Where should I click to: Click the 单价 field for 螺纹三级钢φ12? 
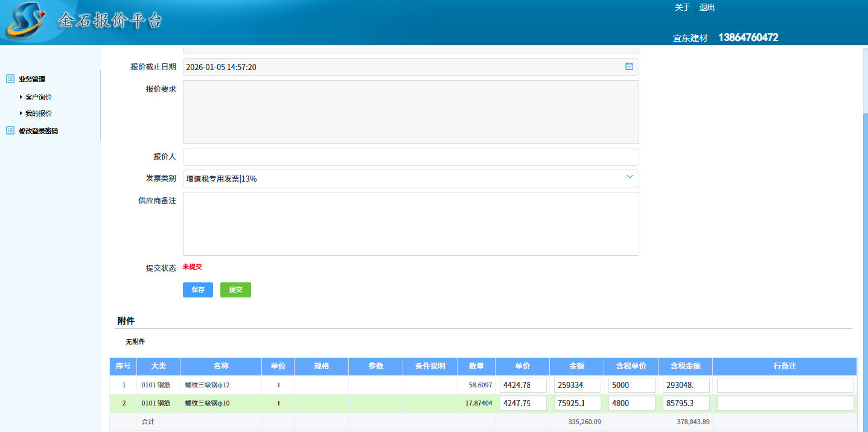523,385
